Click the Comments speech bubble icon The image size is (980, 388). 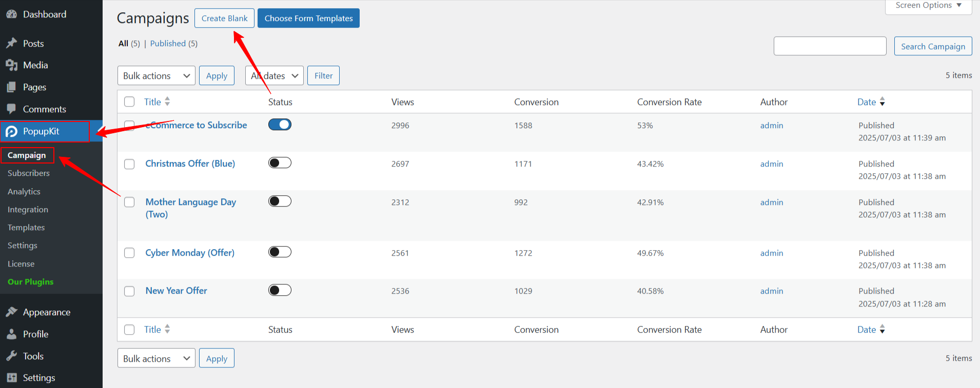[x=11, y=109]
